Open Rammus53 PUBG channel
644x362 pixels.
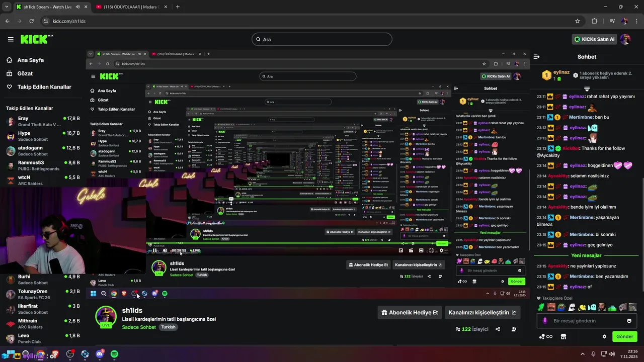[43, 165]
